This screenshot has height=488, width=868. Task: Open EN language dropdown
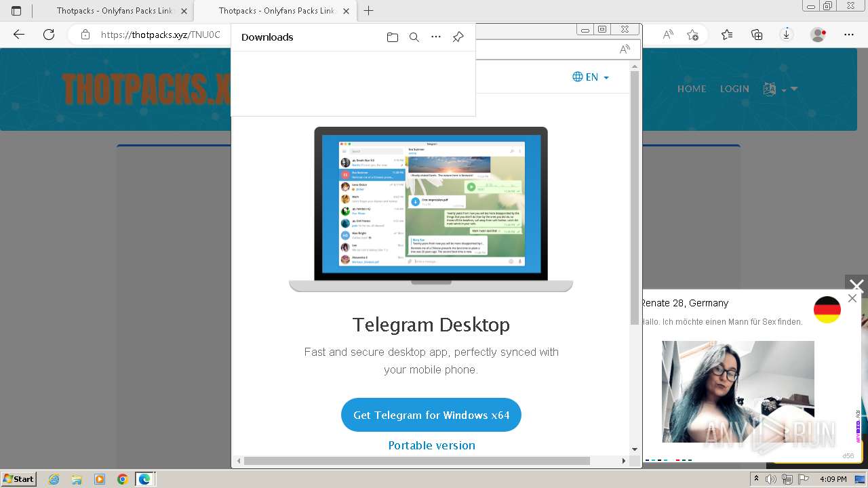(x=591, y=77)
